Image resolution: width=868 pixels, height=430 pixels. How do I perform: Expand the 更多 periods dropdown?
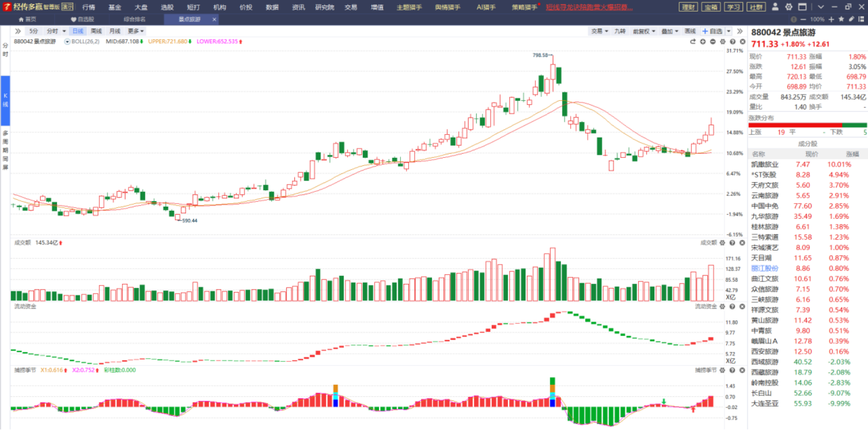[x=136, y=31]
